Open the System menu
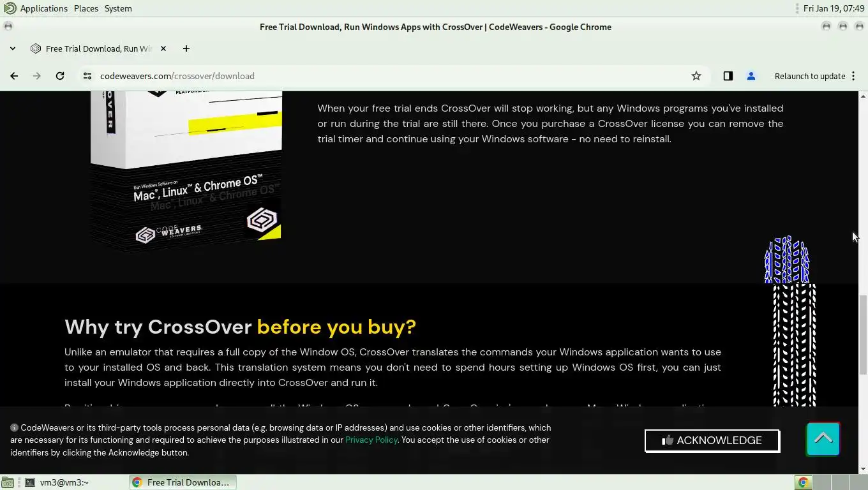Screen dimensions: 868x490 (x=118, y=8)
